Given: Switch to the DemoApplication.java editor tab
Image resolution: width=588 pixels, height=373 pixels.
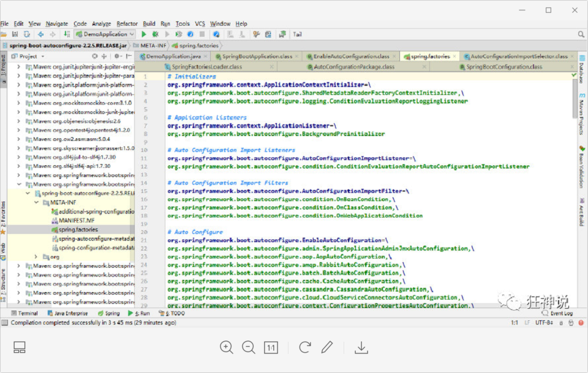Looking at the screenshot, I should click(174, 56).
